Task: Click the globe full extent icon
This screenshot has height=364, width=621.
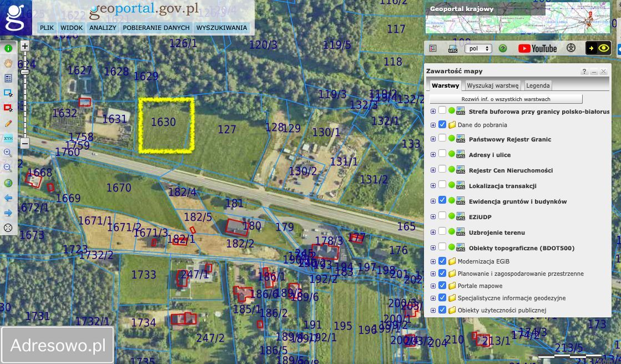Action: tap(8, 183)
